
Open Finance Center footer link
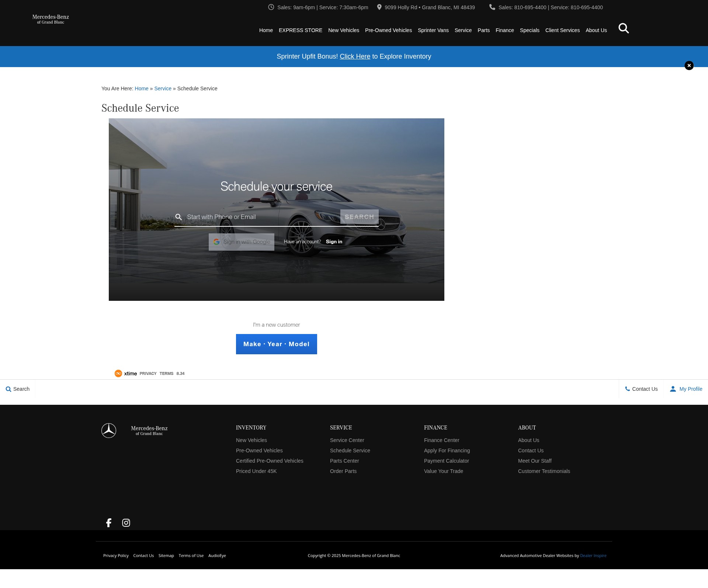coord(441,440)
